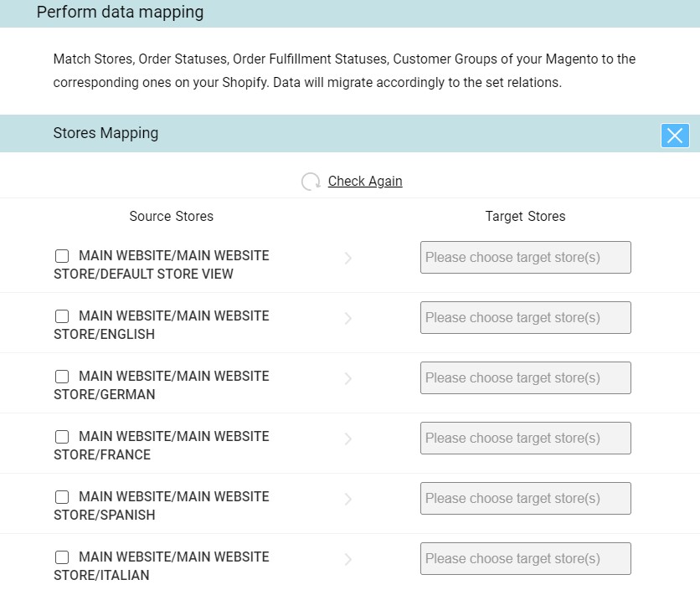Click the arrow icon in Spanish row
Viewport: 700px width, 590px height.
(x=348, y=499)
